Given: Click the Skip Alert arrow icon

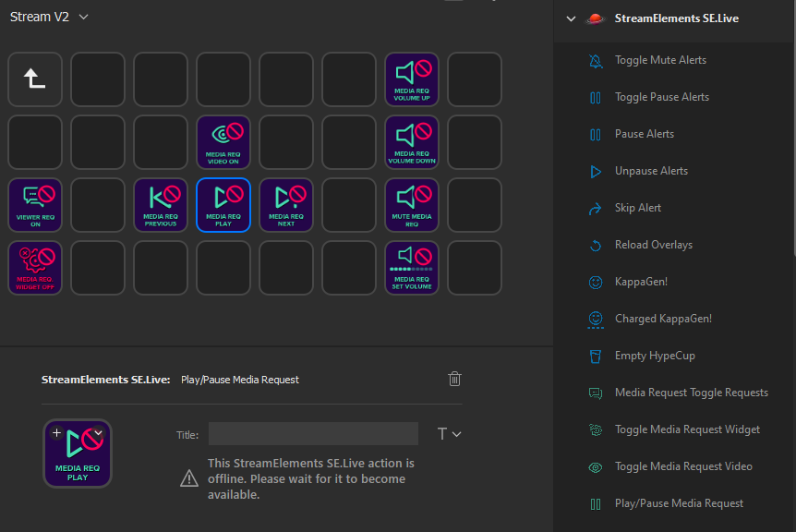Looking at the screenshot, I should 596,208.
